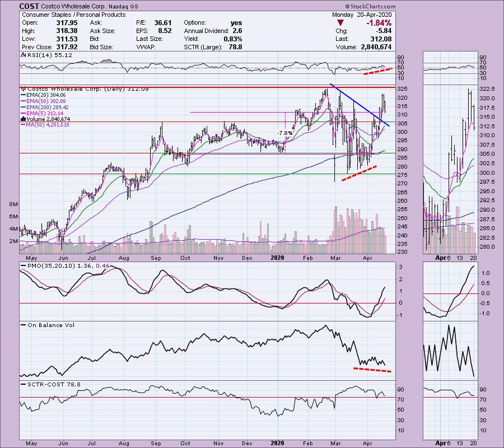
Task: Select the Ask Size label in the quote table
Action: pyautogui.click(x=102, y=31)
